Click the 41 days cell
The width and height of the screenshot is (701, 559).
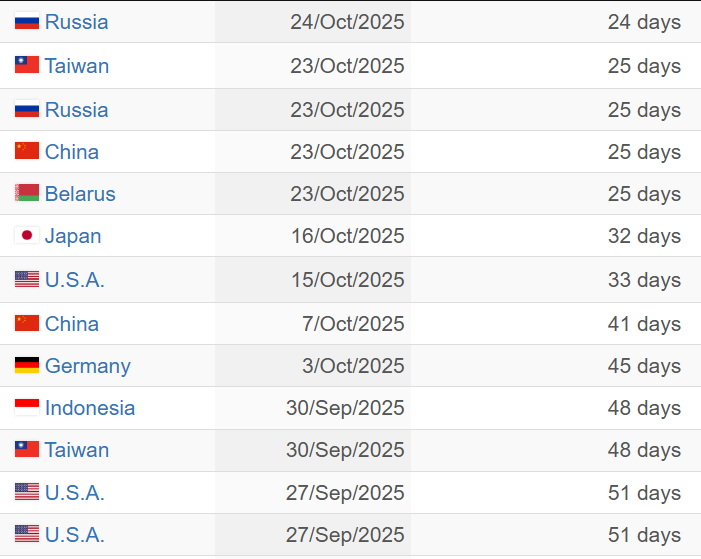[x=644, y=324]
